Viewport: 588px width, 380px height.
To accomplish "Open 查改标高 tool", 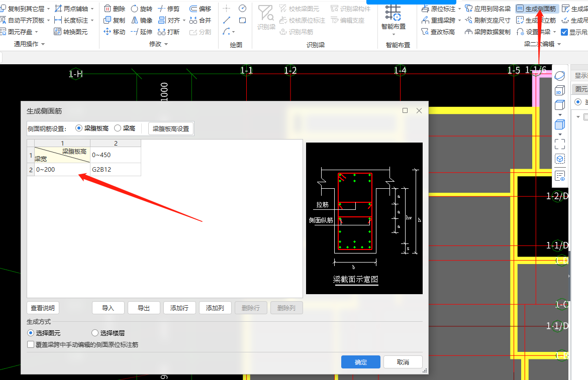I will (438, 32).
